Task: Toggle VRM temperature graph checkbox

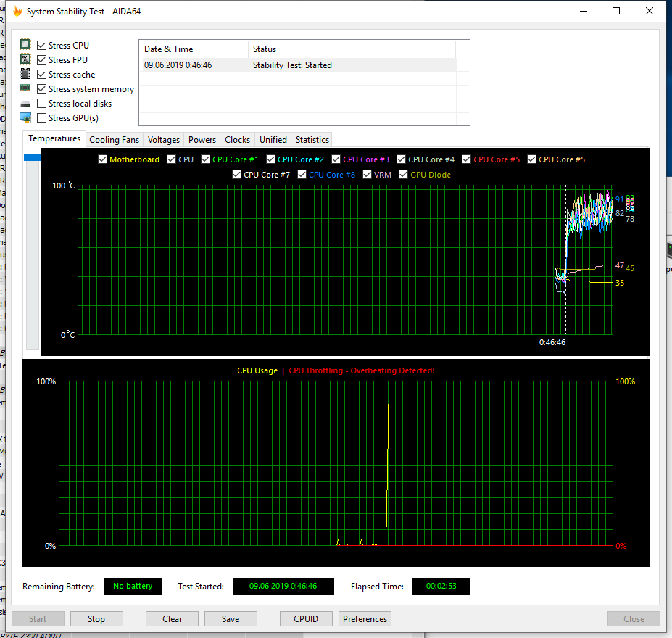Action: (x=367, y=175)
